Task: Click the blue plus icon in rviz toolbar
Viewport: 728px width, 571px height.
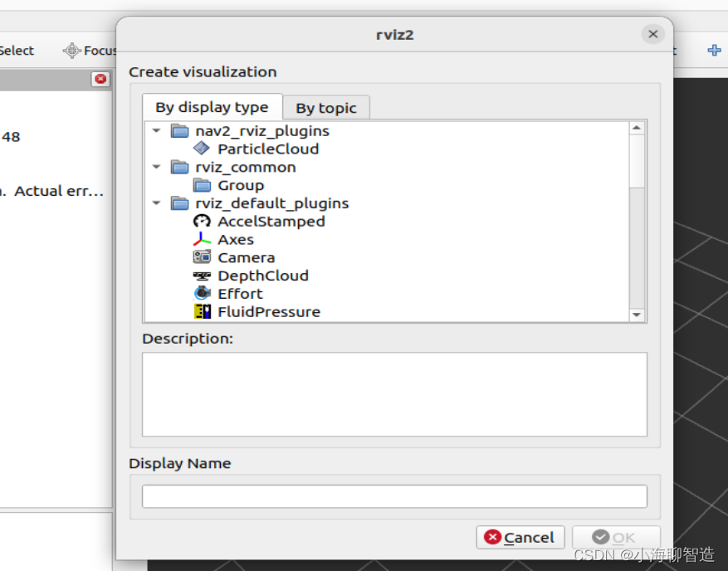Action: coord(714,50)
